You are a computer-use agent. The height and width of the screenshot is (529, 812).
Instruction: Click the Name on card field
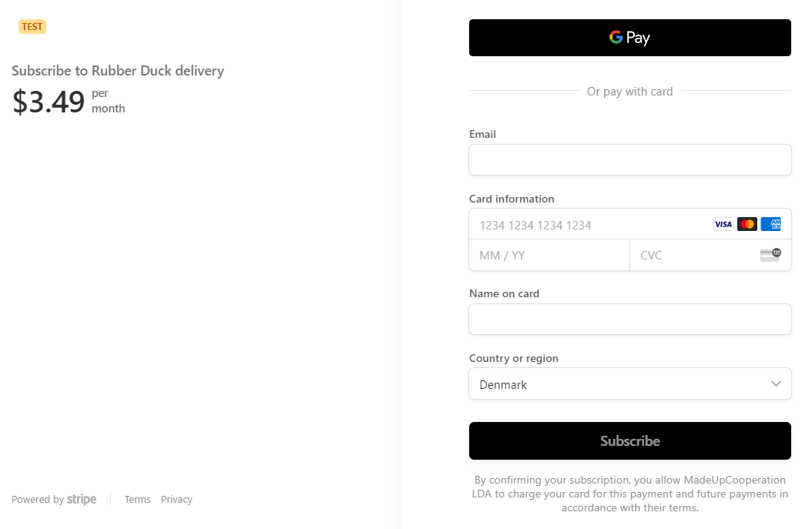pos(629,319)
